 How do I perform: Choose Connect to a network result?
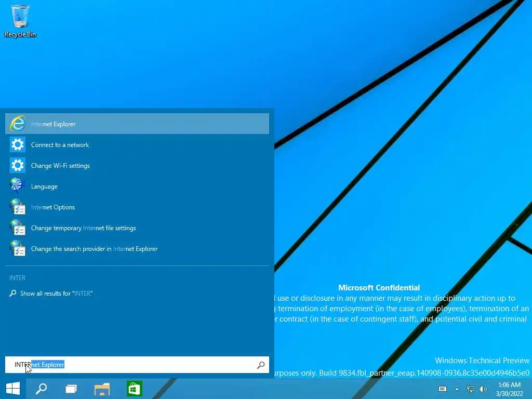pyautogui.click(x=137, y=144)
